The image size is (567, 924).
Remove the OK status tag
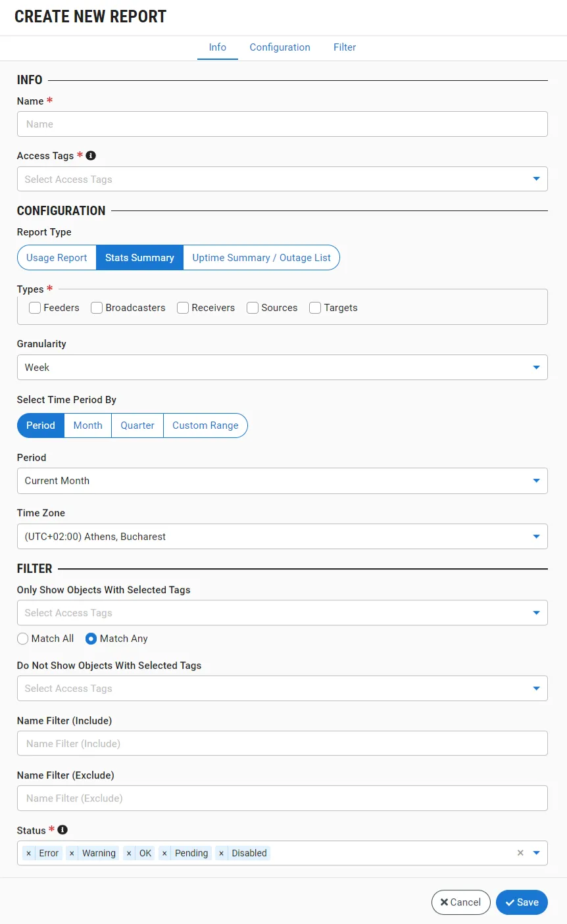pos(129,853)
